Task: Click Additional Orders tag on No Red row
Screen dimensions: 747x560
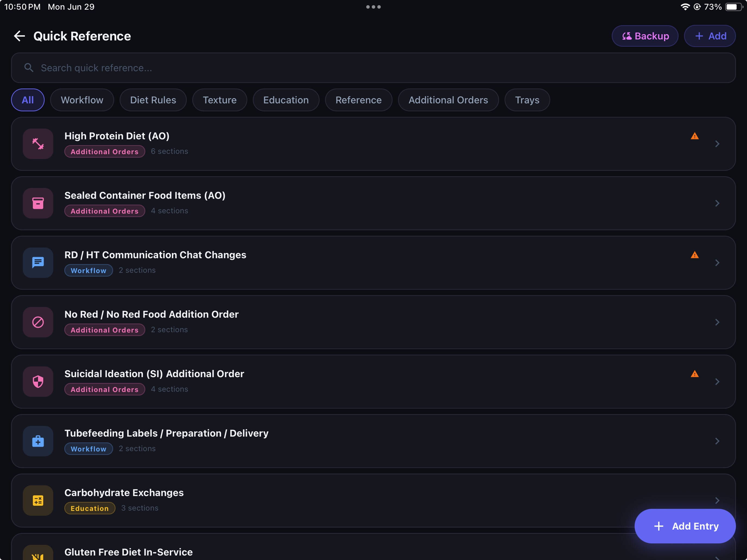Action: 105,330
